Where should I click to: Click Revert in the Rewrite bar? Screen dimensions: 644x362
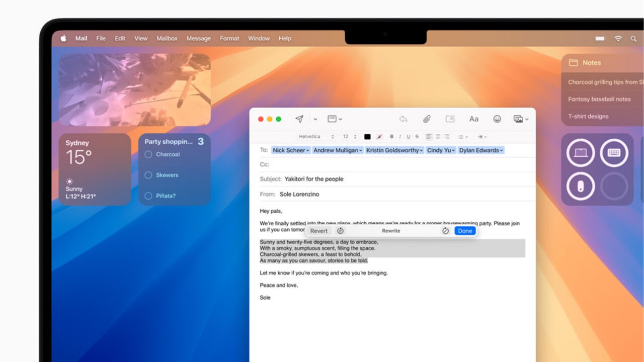[318, 231]
